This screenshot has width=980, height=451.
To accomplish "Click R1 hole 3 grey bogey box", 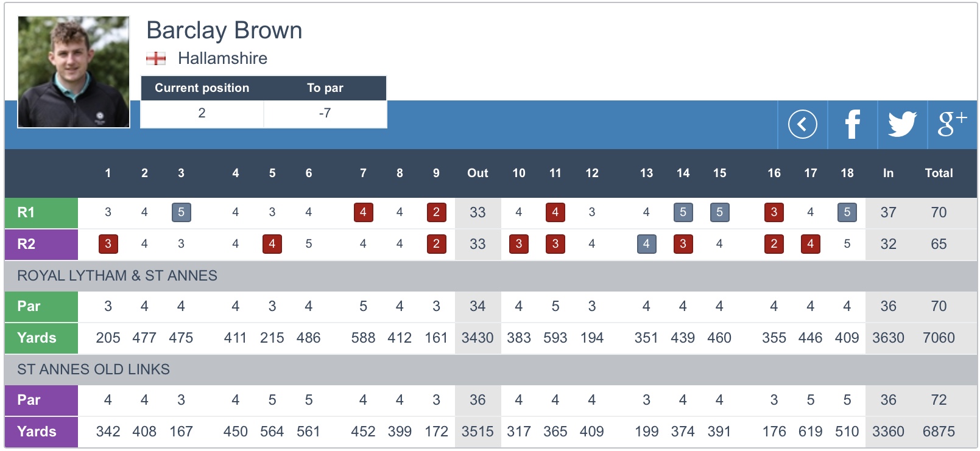I will 181,212.
